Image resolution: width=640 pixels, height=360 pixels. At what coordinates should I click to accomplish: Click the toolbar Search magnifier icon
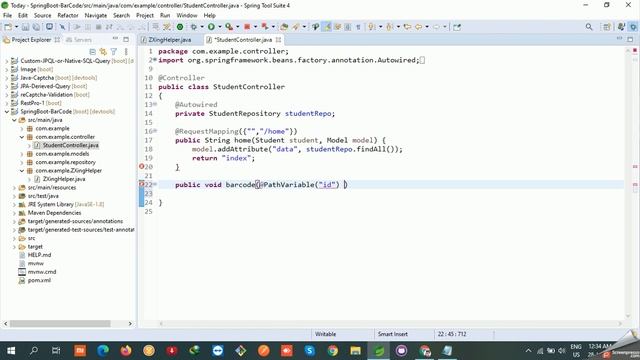click(x=589, y=27)
